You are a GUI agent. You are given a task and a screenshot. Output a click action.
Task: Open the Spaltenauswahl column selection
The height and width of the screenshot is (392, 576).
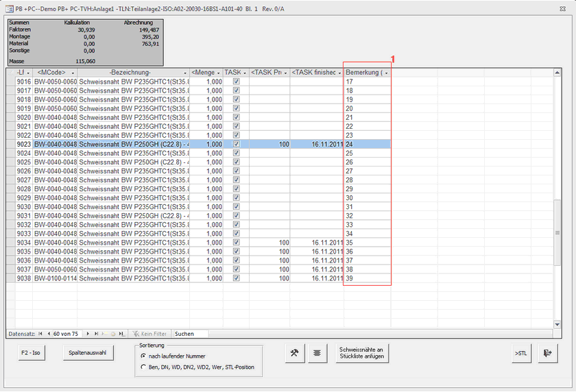pos(88,353)
